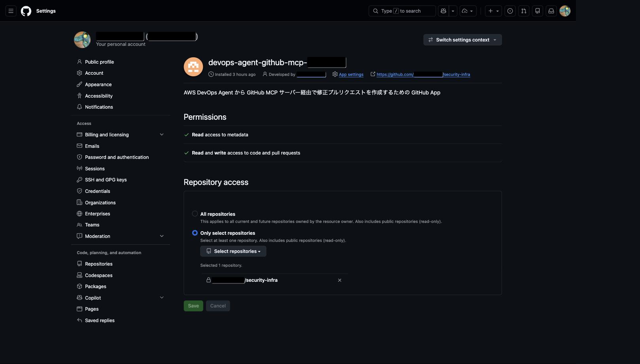Screen dimensions: 640x364
Task: Open the Issues icon in the header
Action: (x=510, y=11)
